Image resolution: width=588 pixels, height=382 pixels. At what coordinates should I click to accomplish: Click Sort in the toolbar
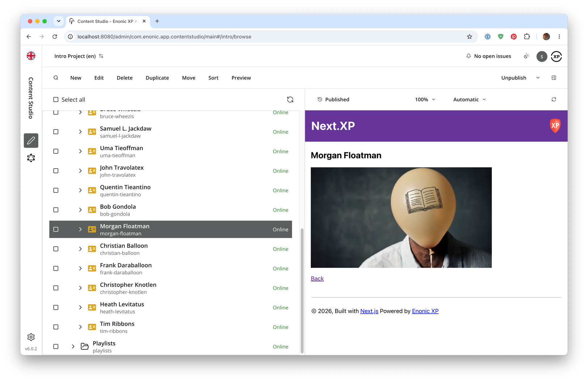tap(213, 78)
